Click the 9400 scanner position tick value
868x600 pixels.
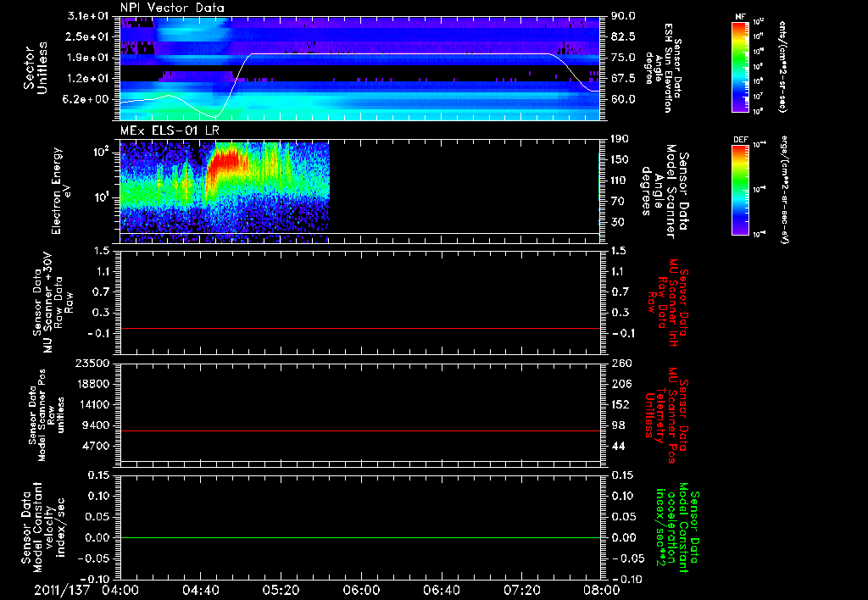(x=97, y=425)
